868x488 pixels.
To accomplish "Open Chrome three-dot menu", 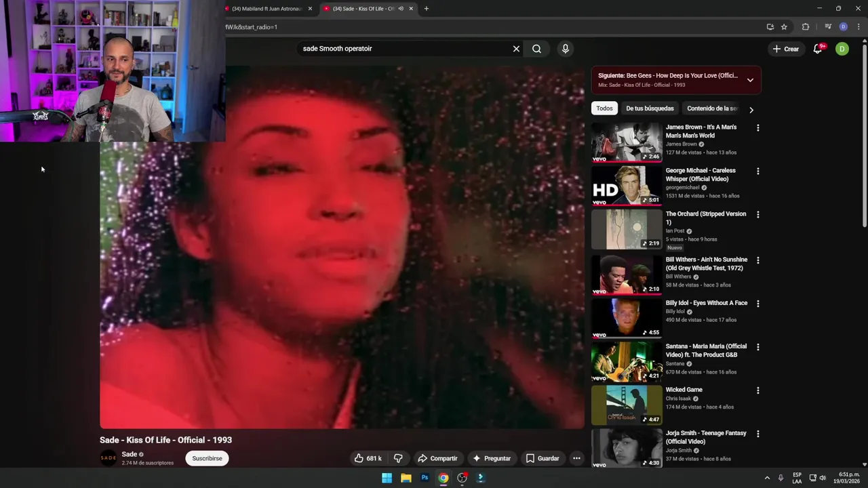I will [x=859, y=27].
